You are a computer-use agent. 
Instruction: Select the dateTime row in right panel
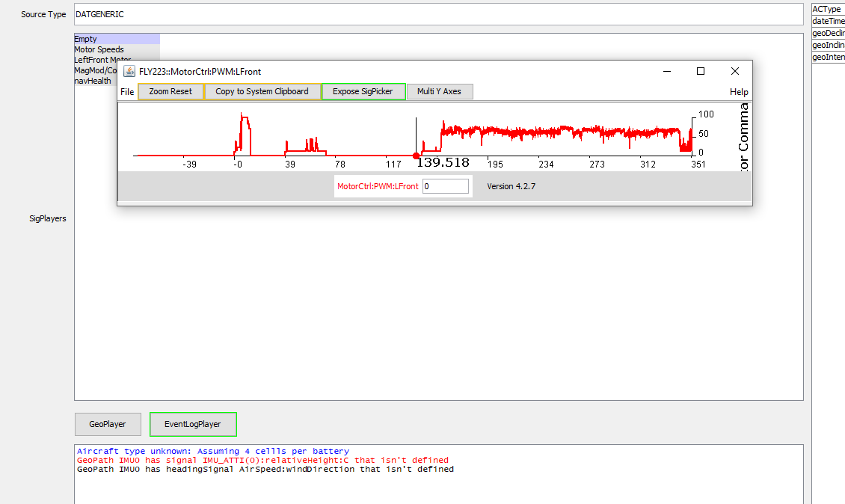point(829,21)
